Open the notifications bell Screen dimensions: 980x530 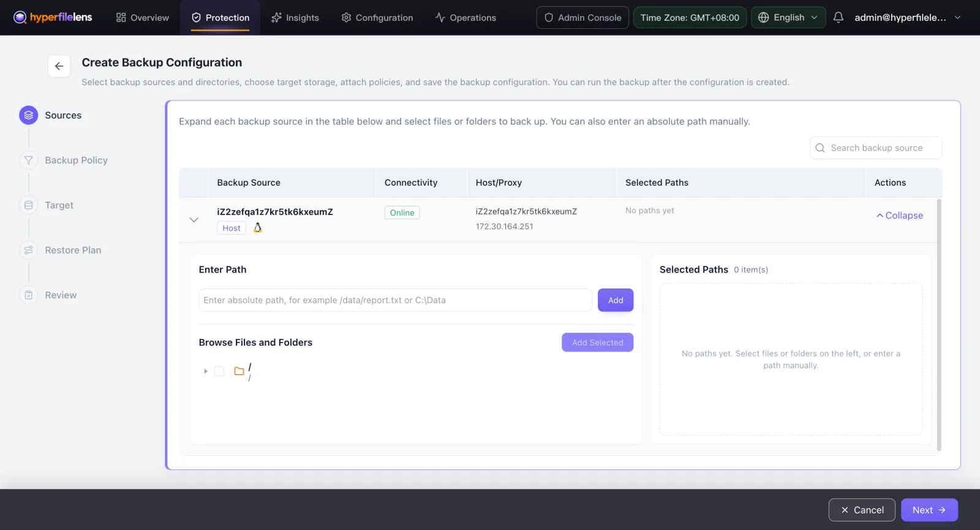coord(839,17)
